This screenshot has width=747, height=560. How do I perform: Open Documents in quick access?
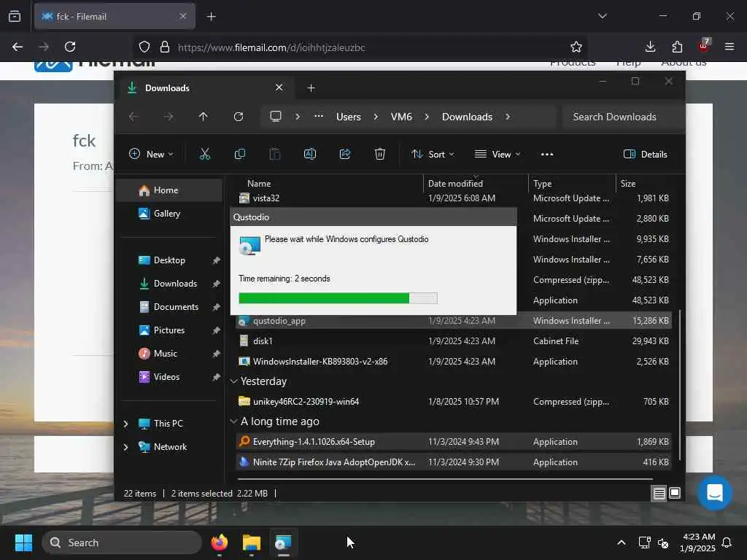169,307
